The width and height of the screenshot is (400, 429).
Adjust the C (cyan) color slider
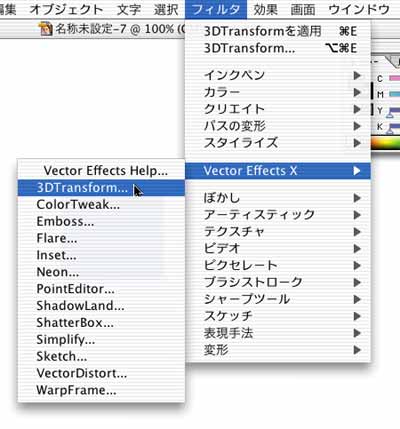[x=394, y=79]
